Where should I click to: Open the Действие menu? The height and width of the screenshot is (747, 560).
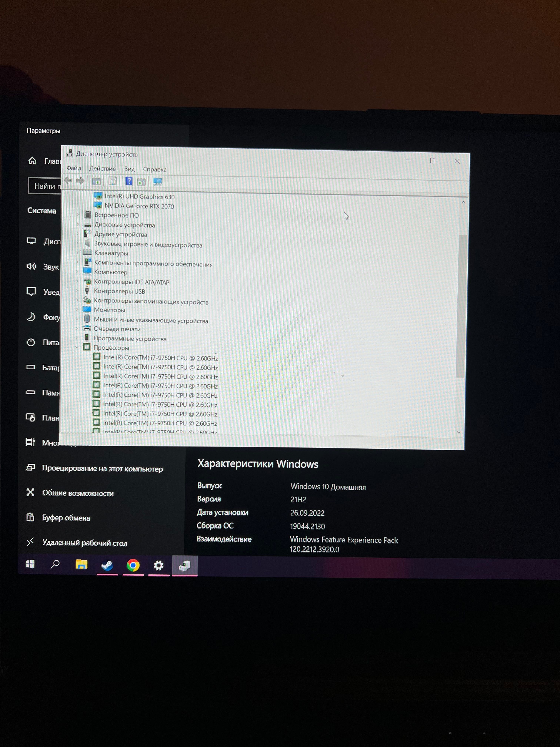(x=102, y=169)
